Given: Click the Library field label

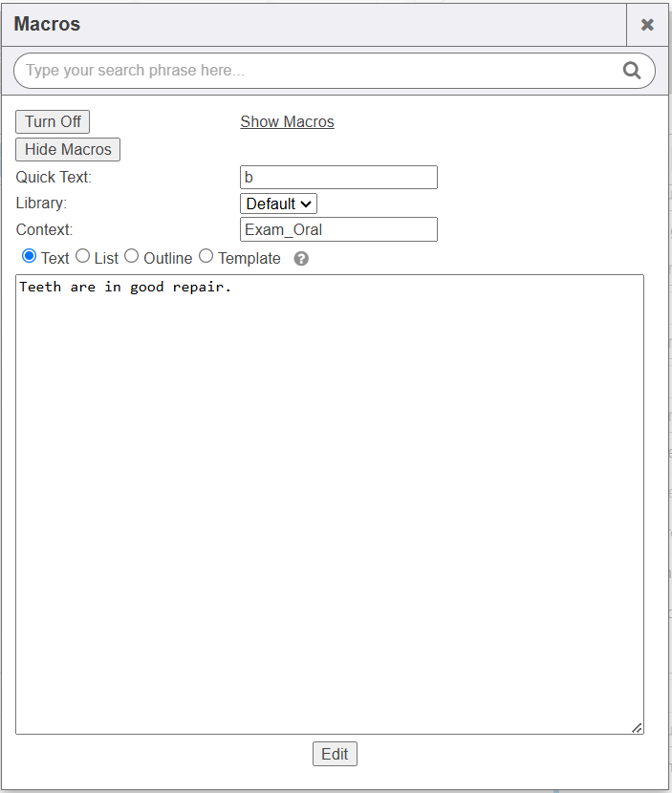Looking at the screenshot, I should click(42, 204).
